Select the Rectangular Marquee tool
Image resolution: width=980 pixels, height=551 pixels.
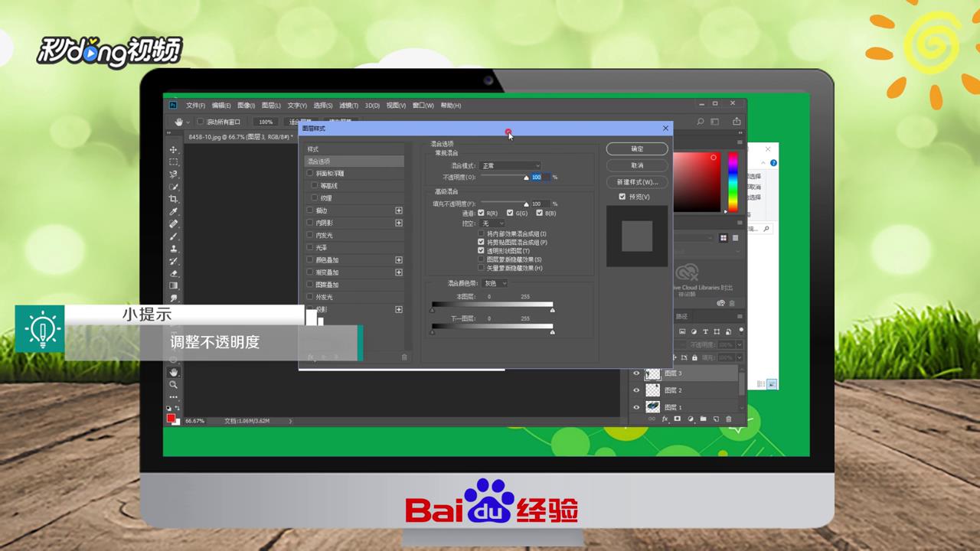coord(174,161)
